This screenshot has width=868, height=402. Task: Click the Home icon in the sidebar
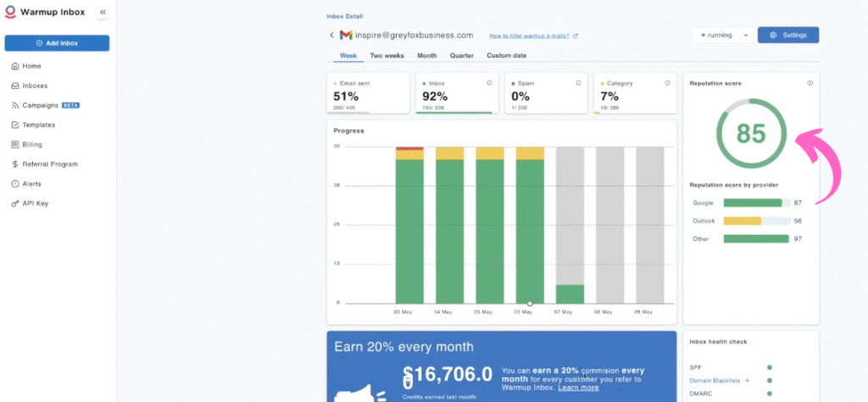click(x=15, y=66)
